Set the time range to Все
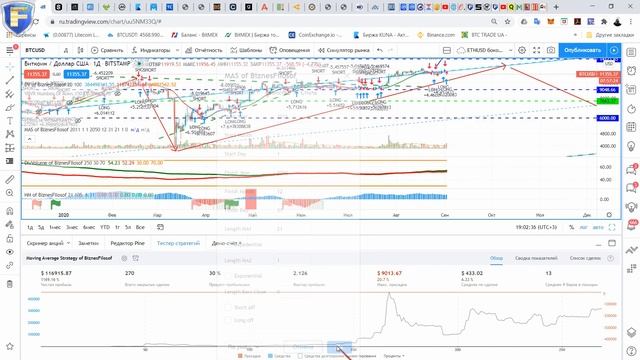 (140, 227)
